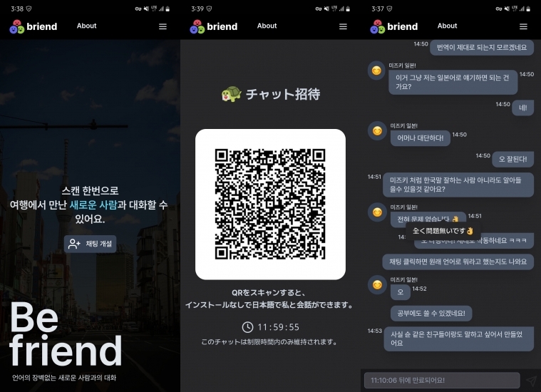Tap the 全く問題無いです original-text popup
541x392 pixels.
pyautogui.click(x=443, y=231)
